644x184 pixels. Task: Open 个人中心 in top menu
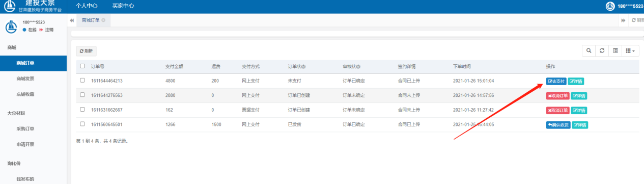coord(87,6)
